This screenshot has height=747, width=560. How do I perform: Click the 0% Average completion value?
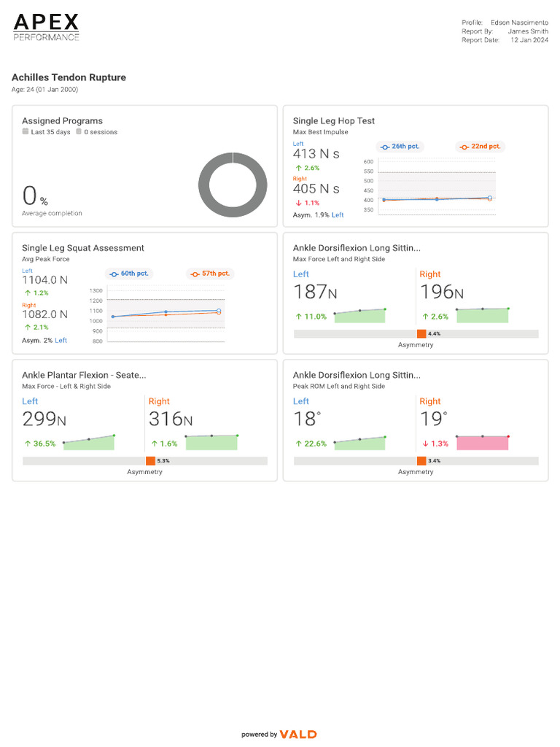(35, 196)
